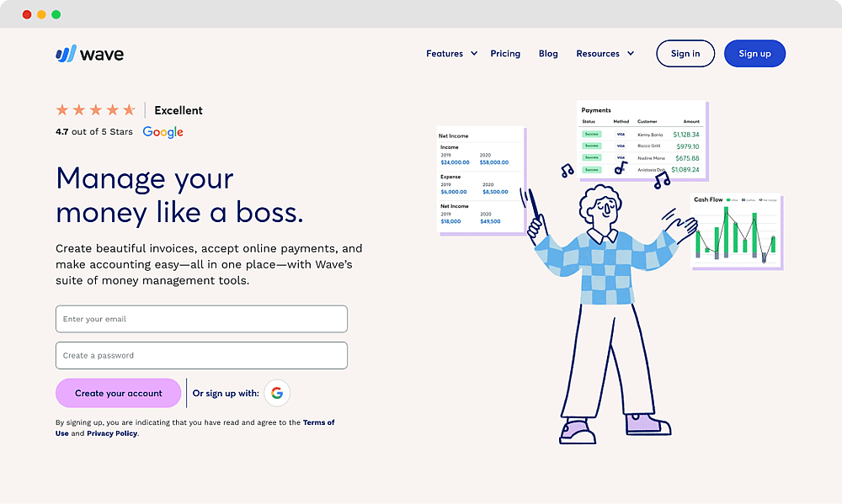Expand the Resources dropdown chevron
The height and width of the screenshot is (504, 842).
[631, 53]
